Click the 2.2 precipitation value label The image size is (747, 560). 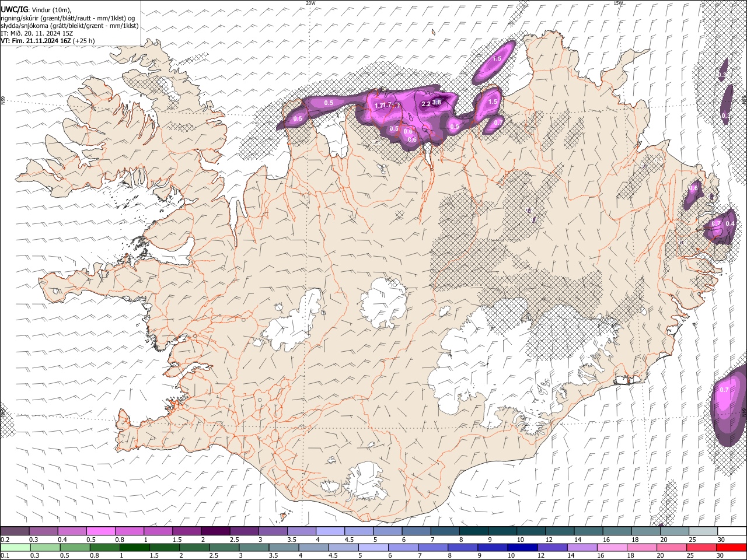click(426, 104)
